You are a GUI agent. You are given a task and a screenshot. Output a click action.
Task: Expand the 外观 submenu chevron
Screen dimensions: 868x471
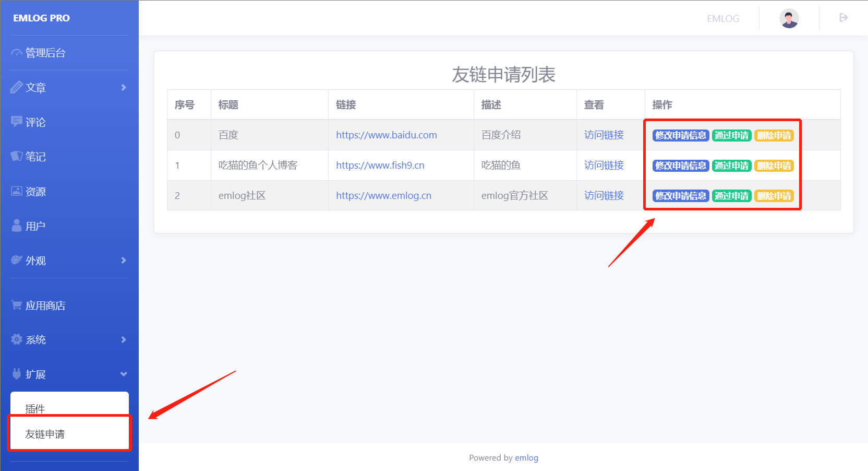click(x=124, y=260)
